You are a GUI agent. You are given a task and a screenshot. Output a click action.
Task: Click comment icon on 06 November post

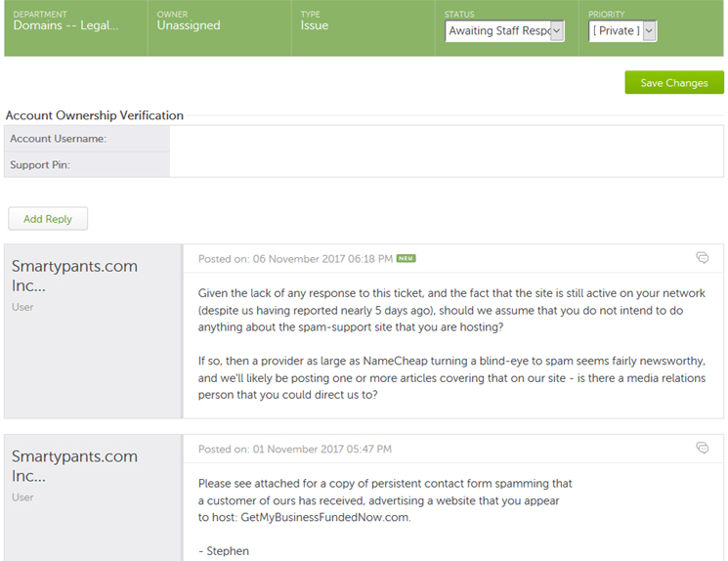(x=702, y=258)
